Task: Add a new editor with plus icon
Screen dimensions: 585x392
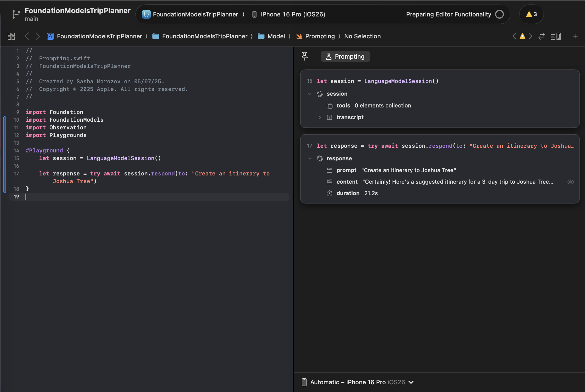Action: tap(575, 36)
